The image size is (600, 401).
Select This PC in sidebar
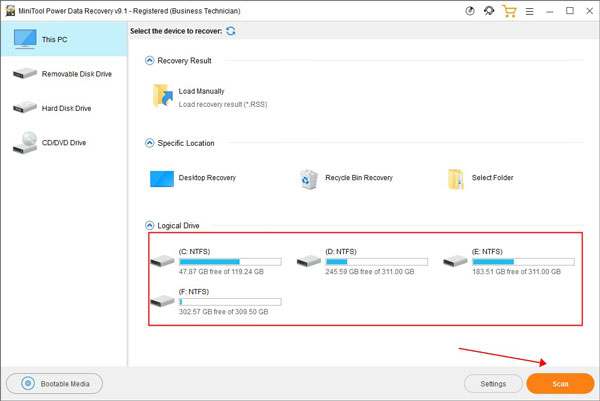64,40
